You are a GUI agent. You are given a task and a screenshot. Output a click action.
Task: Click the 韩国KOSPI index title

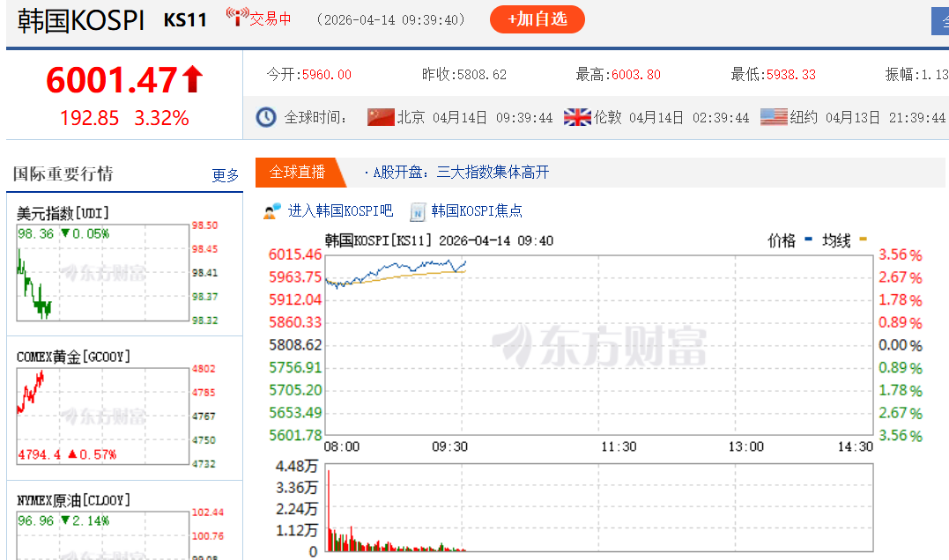80,20
